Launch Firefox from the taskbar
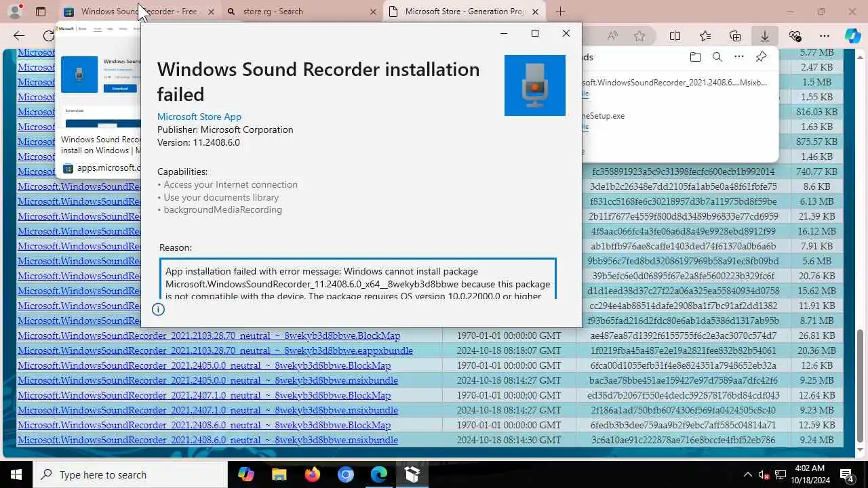This screenshot has height=488, width=868. 313,474
